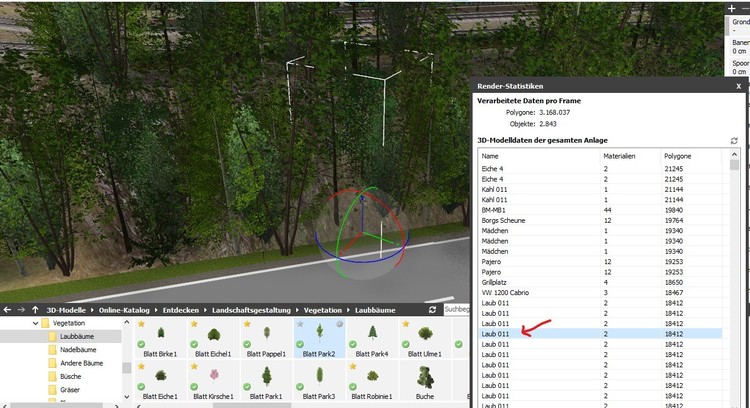Viewport: 750px width, 408px height.
Task: Go back with the left navigation arrow
Action: point(7,310)
